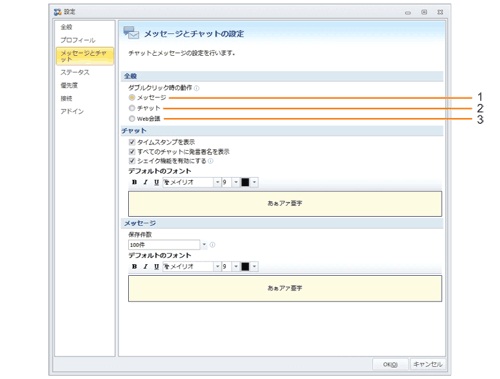Uncheck タイムスタンプを表示
This screenshot has height=379, width=500.
132,142
